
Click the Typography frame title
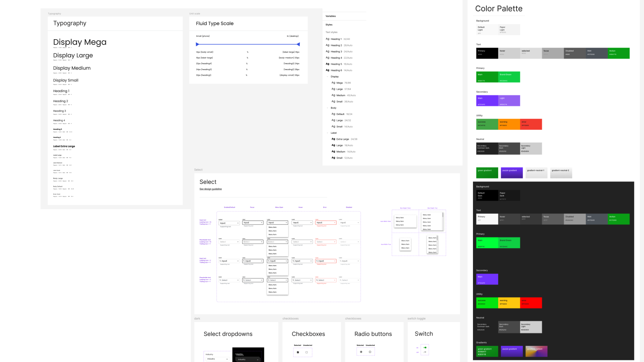pyautogui.click(x=70, y=23)
